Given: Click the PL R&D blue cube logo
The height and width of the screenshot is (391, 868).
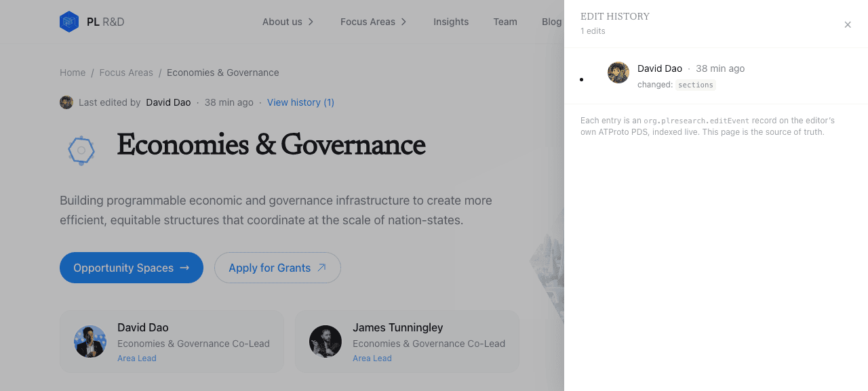Looking at the screenshot, I should 69,22.
